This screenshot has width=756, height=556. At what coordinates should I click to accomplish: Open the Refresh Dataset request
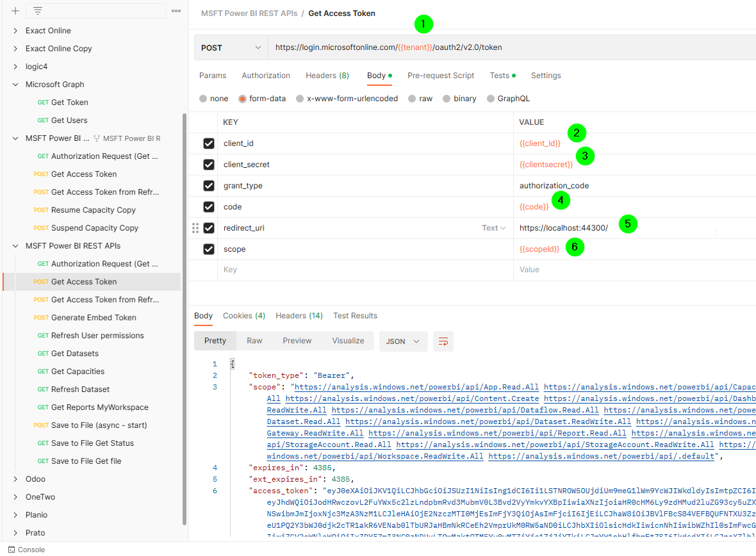point(80,389)
